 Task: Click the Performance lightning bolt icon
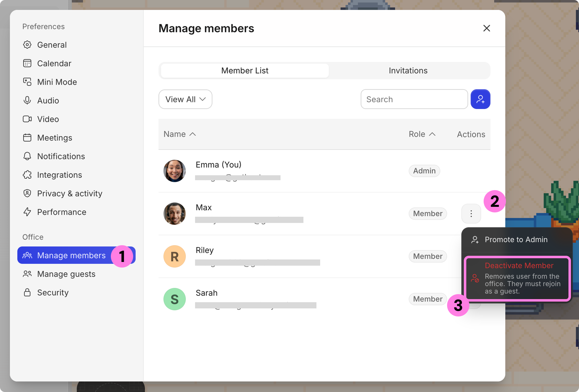tap(27, 212)
